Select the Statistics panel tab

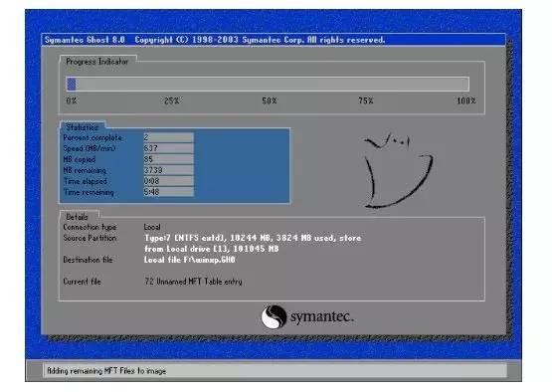coord(82,127)
